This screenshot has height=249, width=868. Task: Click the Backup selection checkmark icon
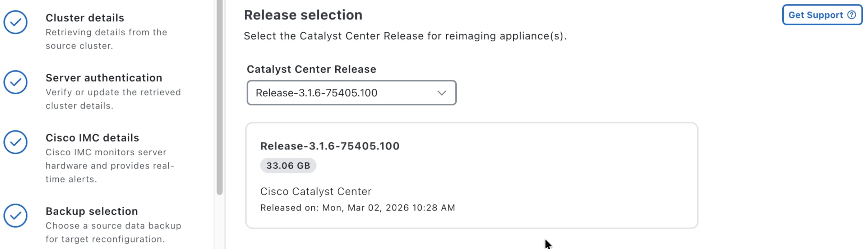pos(16,216)
